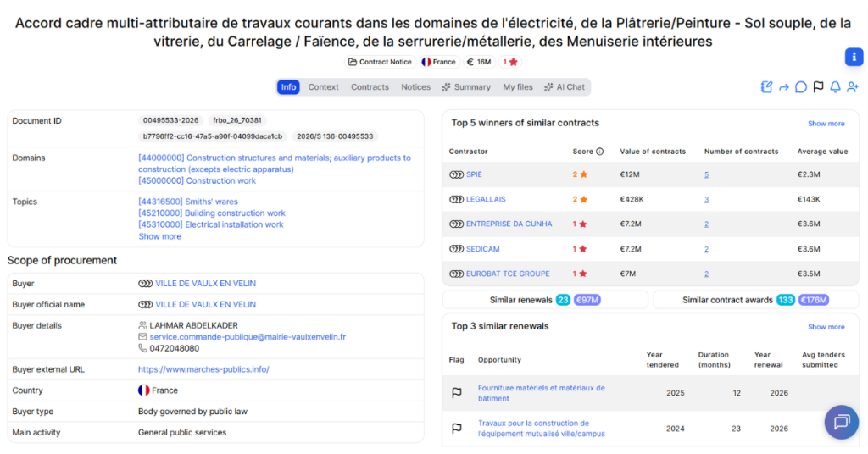Open the SPIE contractor link

(x=474, y=174)
